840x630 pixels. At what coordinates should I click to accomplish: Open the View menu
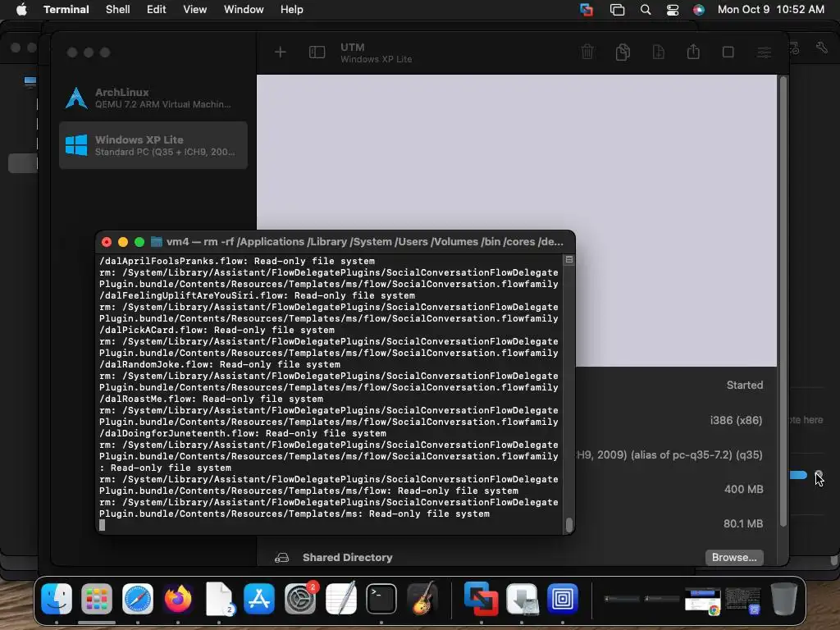(x=194, y=10)
